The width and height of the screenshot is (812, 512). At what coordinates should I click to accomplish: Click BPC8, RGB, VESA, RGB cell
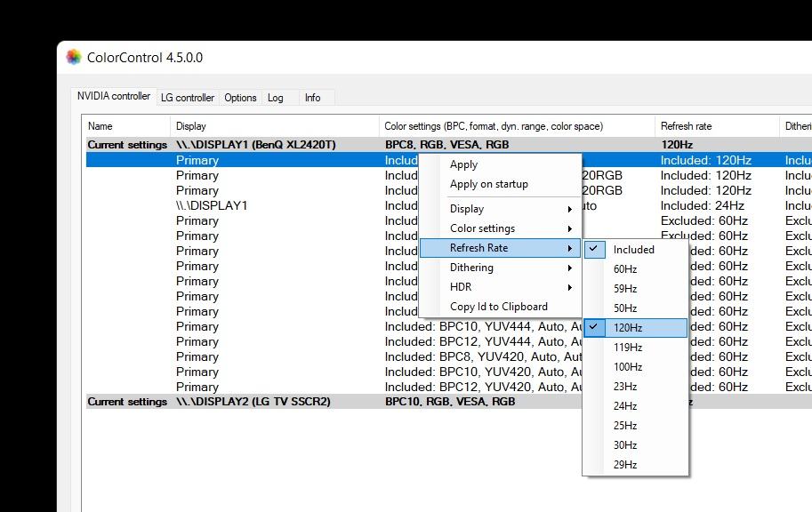tap(446, 145)
